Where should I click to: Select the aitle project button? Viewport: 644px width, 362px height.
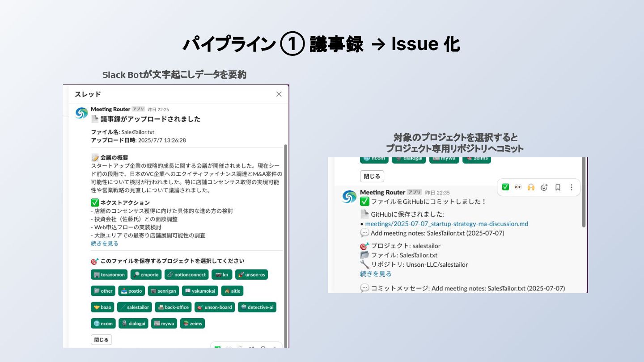click(x=232, y=291)
